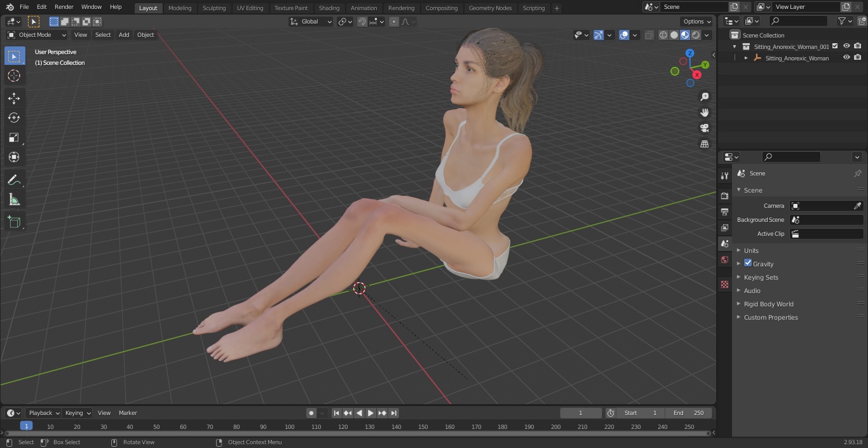The height and width of the screenshot is (448, 868).
Task: Select the Annotate tool
Action: 14,180
